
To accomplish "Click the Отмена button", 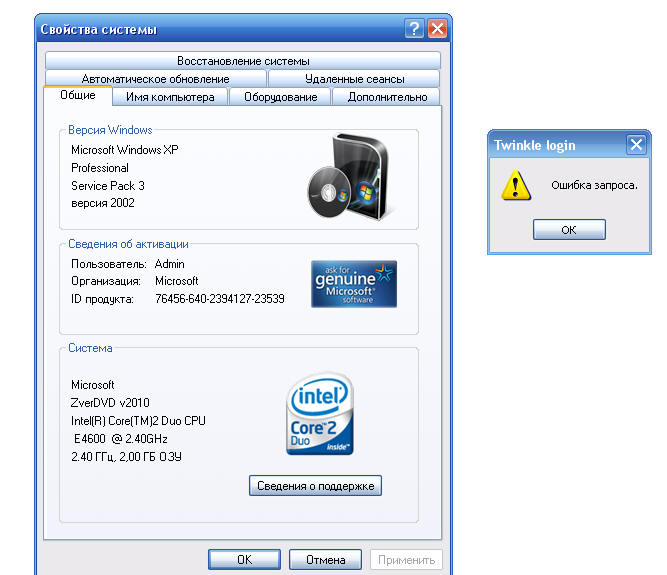I will click(x=325, y=559).
